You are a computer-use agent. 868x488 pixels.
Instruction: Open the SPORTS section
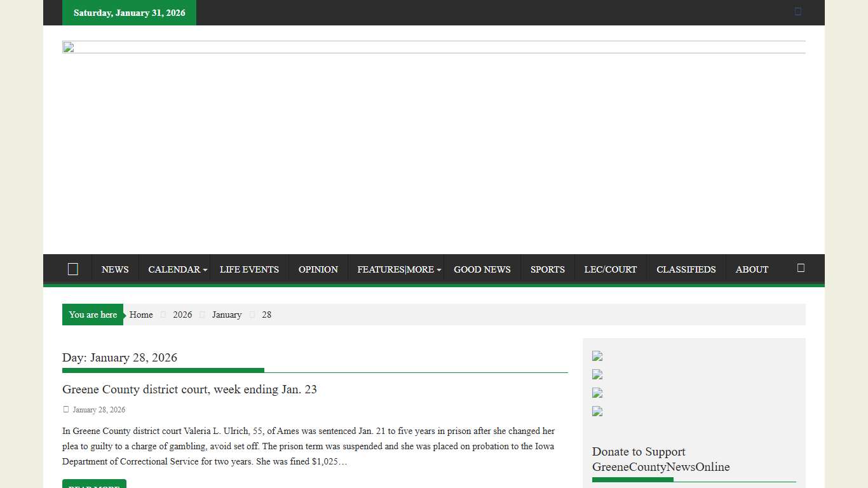click(547, 269)
